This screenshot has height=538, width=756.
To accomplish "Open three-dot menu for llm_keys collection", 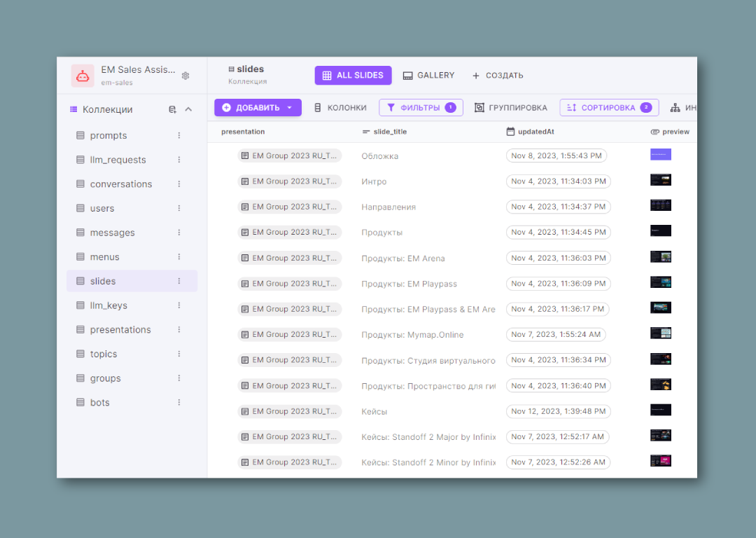I will pos(179,305).
